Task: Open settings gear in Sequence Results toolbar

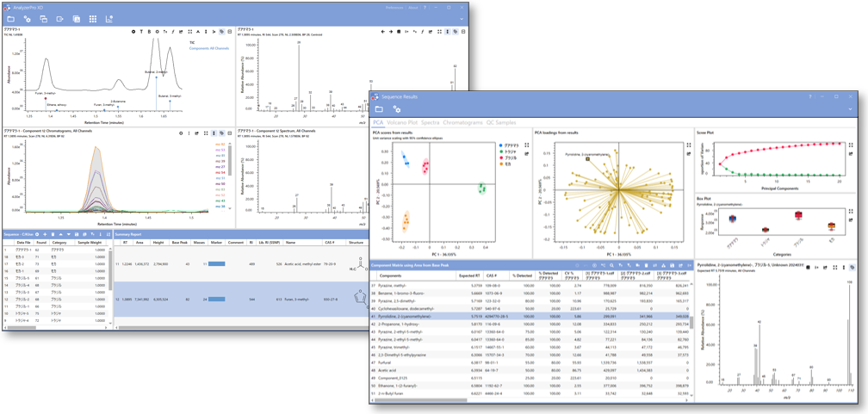Action: (397, 109)
